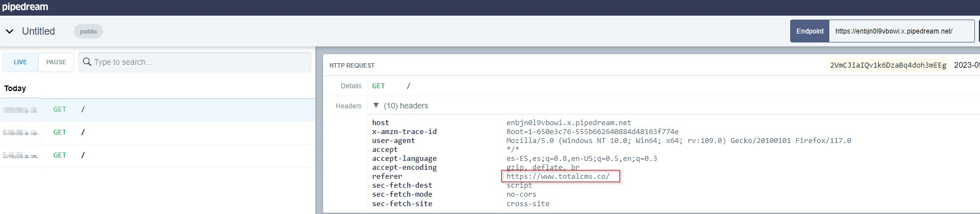The height and width of the screenshot is (214, 980).
Task: Select the gzip, deflate, br value
Action: [543, 167]
